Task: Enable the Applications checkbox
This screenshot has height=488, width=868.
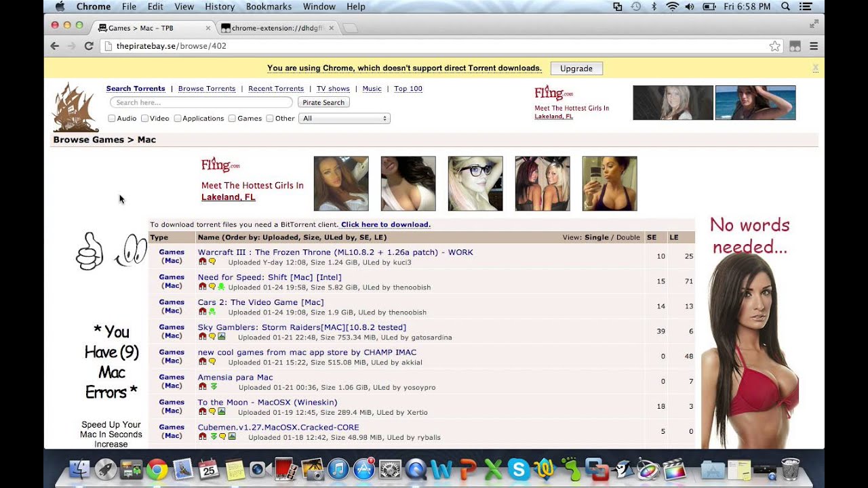Action: [178, 118]
